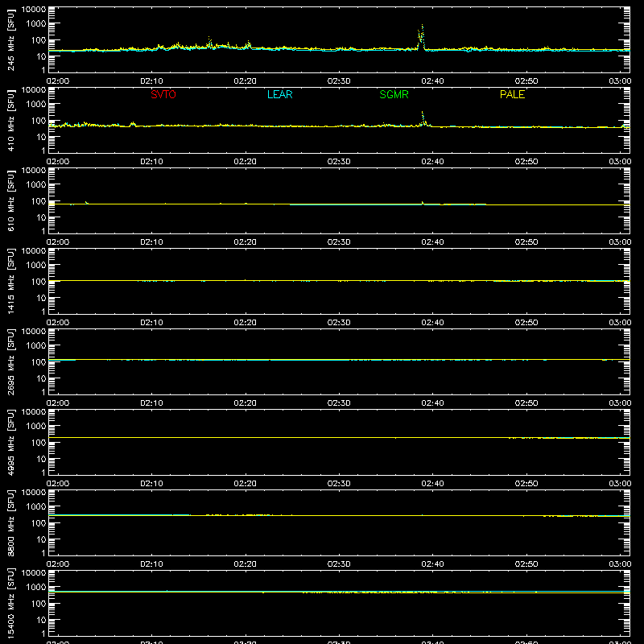The width and height of the screenshot is (644, 644).
Task: Click the 410 MHz [SFU] axis title
Action: pos(11,120)
